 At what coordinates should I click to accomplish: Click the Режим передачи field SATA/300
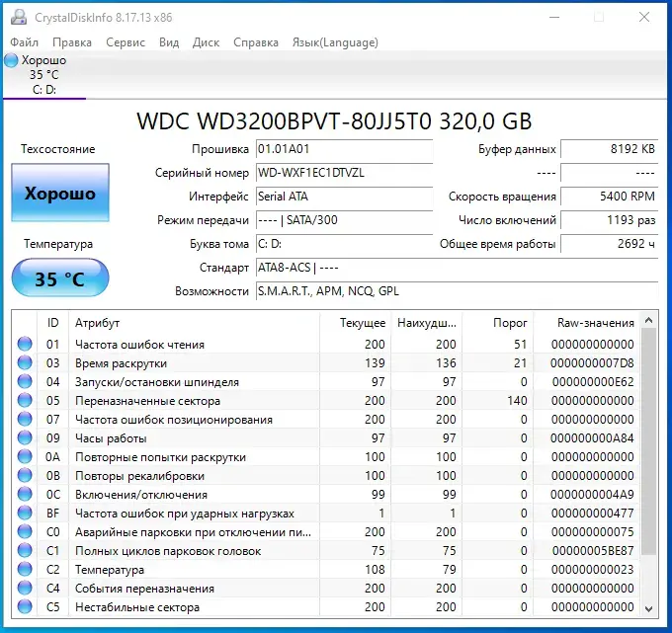pos(344,220)
